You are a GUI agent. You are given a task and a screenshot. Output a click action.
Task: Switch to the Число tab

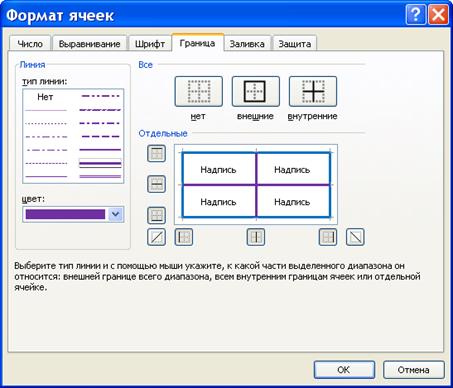[30, 44]
